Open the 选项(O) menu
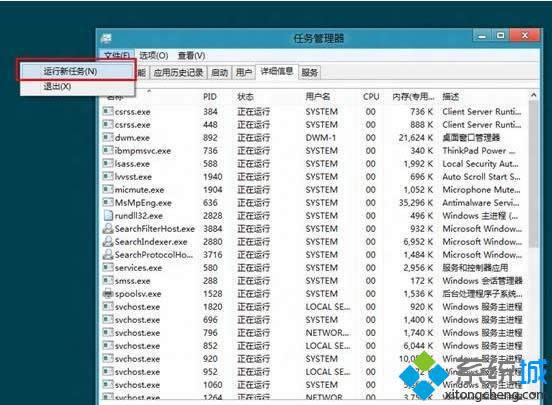The height and width of the screenshot is (405, 552). click(x=153, y=55)
